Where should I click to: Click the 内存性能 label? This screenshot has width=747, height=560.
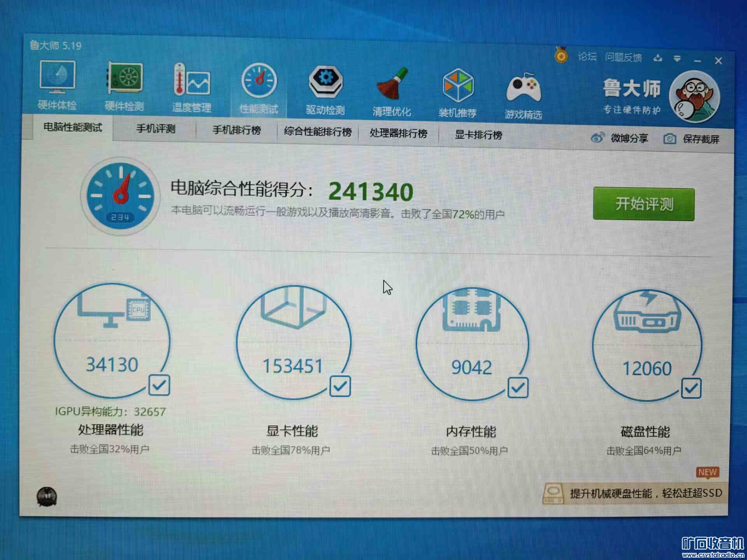point(471,431)
